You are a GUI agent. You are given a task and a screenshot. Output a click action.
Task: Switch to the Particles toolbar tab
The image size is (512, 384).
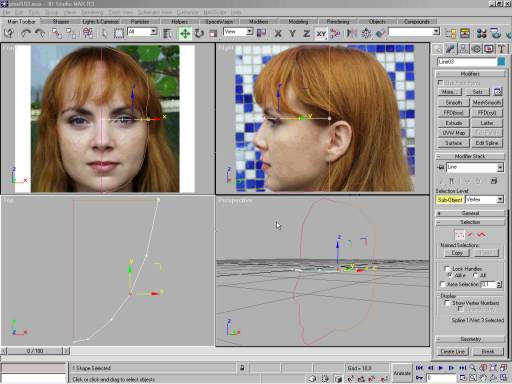pyautogui.click(x=140, y=22)
